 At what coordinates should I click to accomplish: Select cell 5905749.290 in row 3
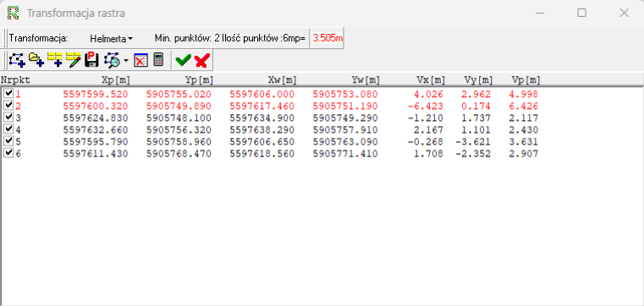pyautogui.click(x=345, y=118)
